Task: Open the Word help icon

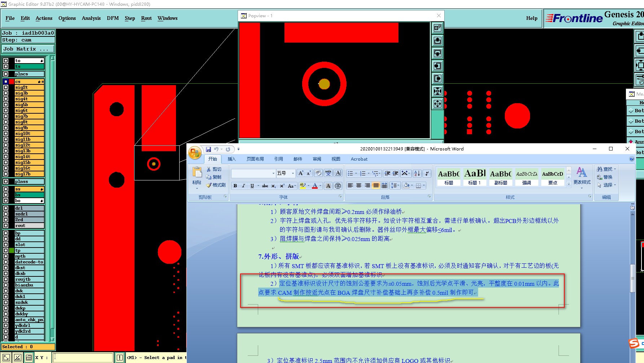Action: pos(632,159)
